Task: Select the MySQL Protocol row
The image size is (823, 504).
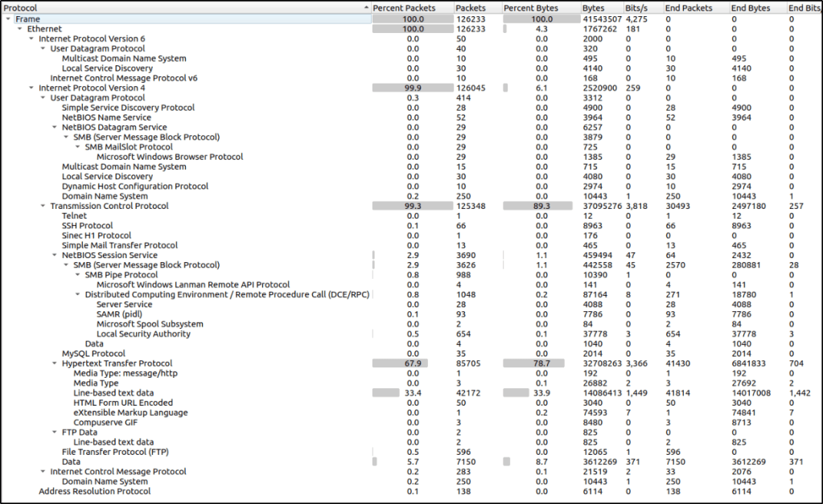Action: click(93, 354)
